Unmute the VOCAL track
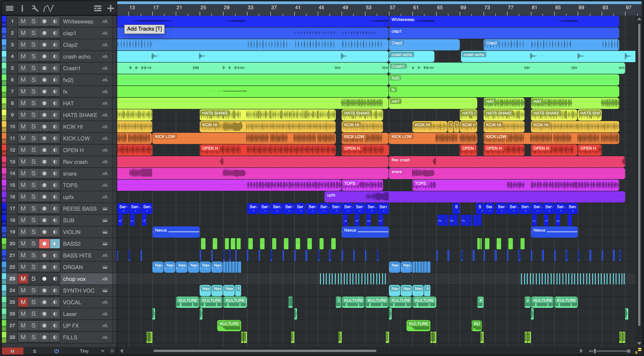Viewport: 644px width, 356px height. click(23, 302)
